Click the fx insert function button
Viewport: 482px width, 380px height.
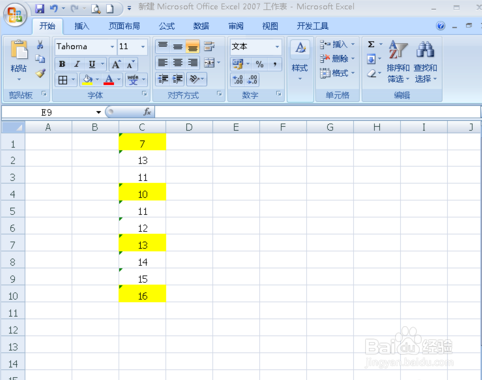tap(147, 112)
